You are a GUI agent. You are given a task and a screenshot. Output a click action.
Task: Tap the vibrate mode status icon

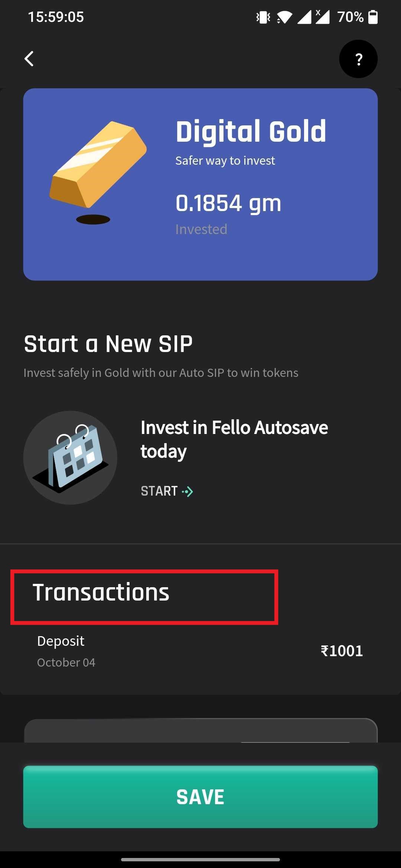tap(263, 17)
